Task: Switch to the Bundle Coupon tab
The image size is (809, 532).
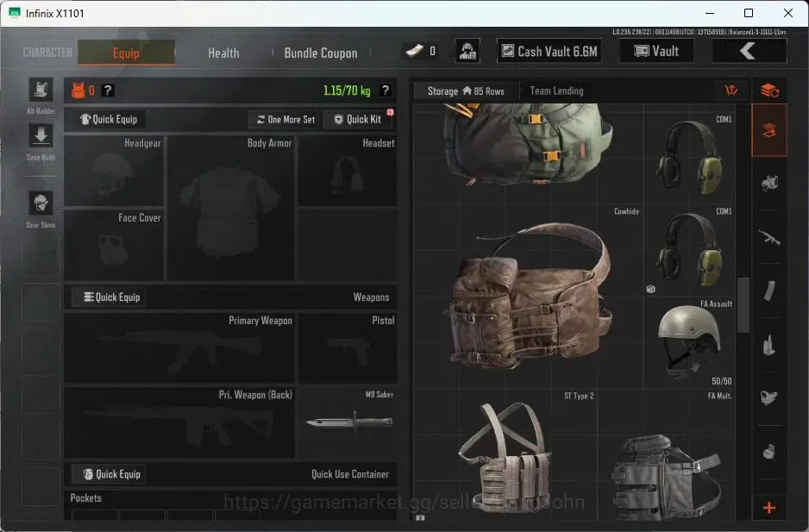Action: (x=321, y=53)
